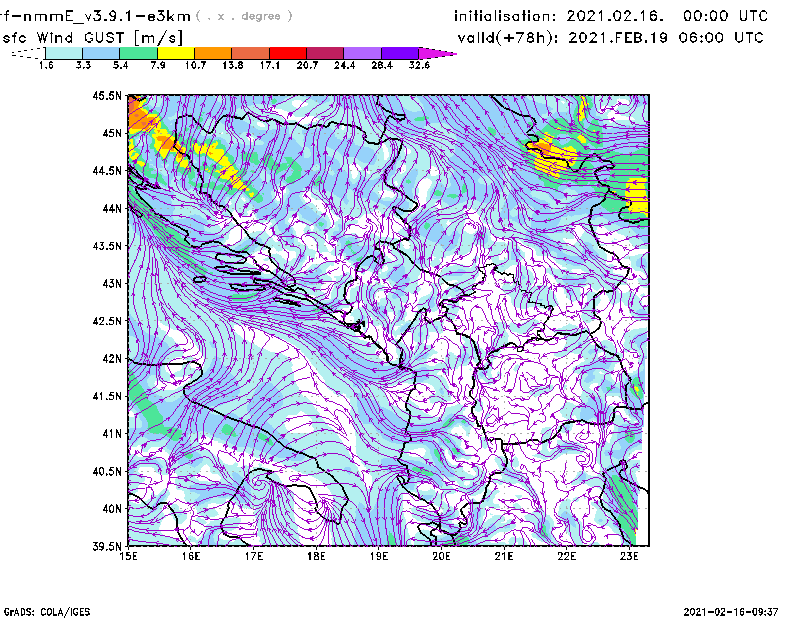Click the 'valid(+78h): 2021.FEB.19 06:00 UTC' line
This screenshot has width=800, height=618.
pos(610,38)
